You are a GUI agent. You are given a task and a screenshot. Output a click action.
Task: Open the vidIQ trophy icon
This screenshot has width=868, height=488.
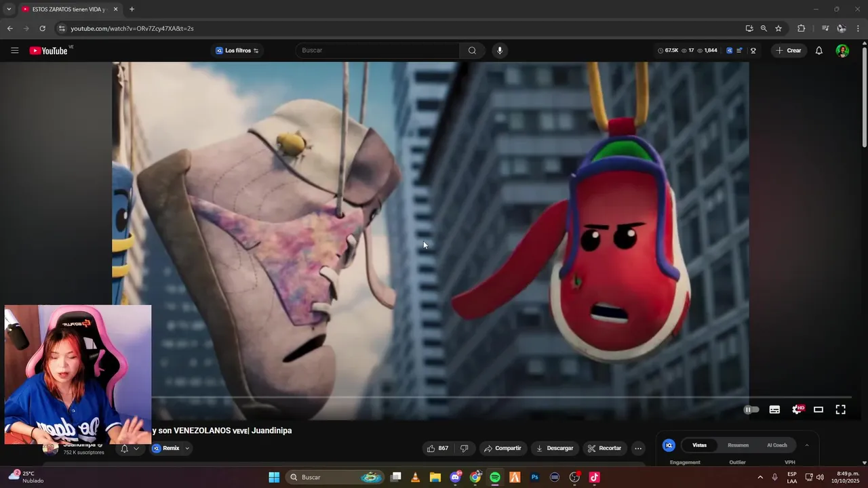coord(753,50)
